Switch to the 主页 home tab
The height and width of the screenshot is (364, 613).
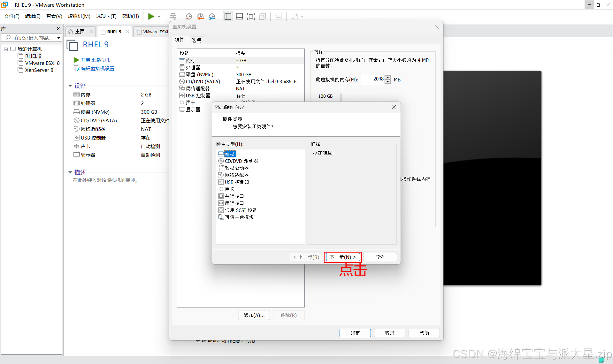pos(80,32)
